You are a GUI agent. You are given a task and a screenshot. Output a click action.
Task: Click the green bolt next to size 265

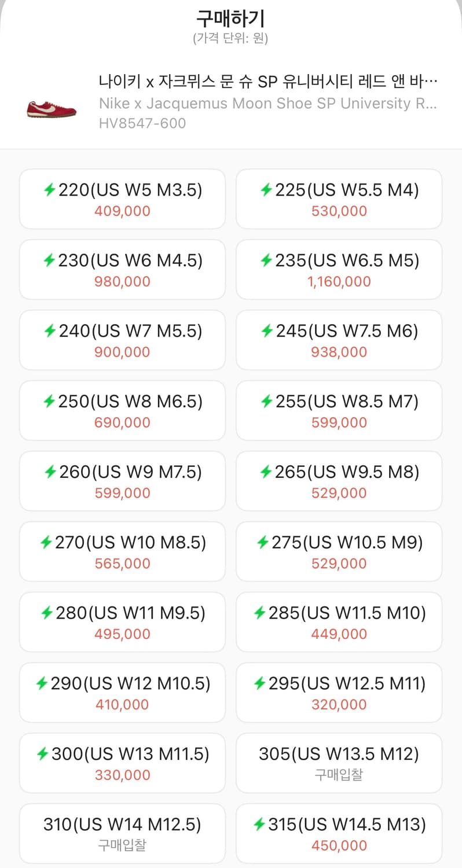[266, 472]
